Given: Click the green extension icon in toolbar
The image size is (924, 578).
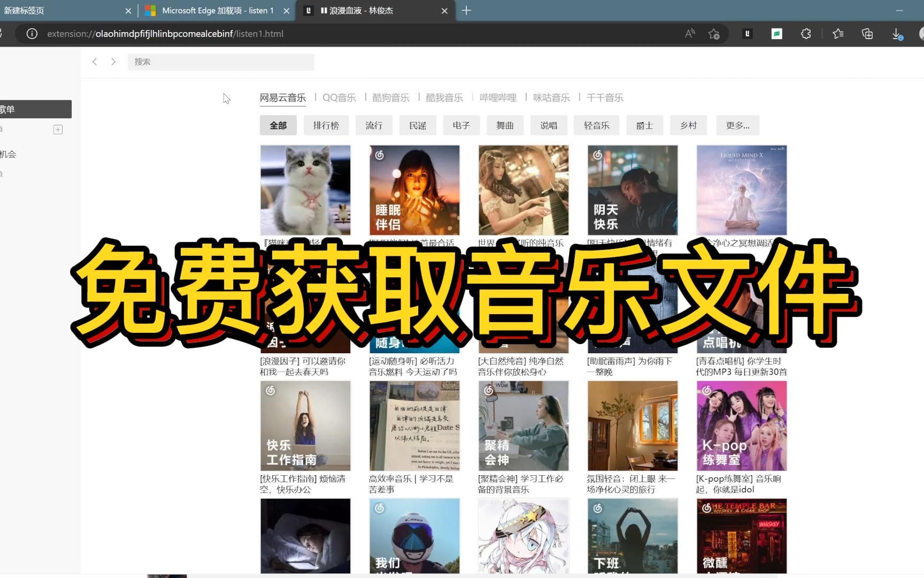Looking at the screenshot, I should [777, 34].
